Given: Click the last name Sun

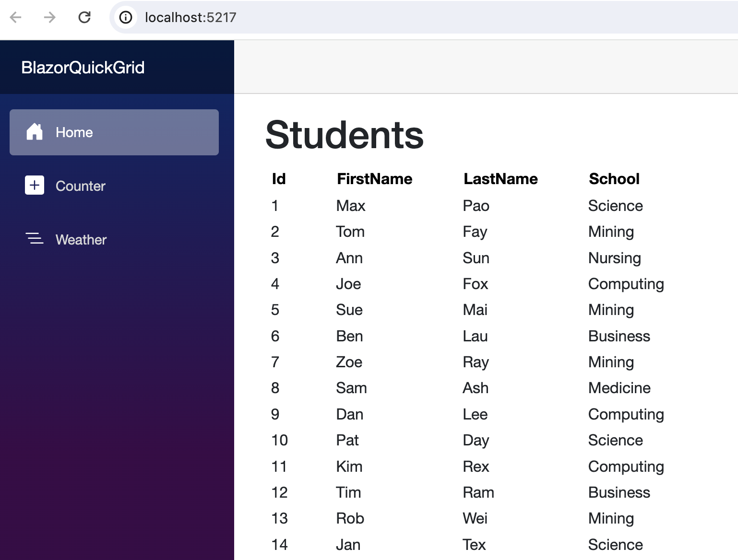Looking at the screenshot, I should (476, 258).
